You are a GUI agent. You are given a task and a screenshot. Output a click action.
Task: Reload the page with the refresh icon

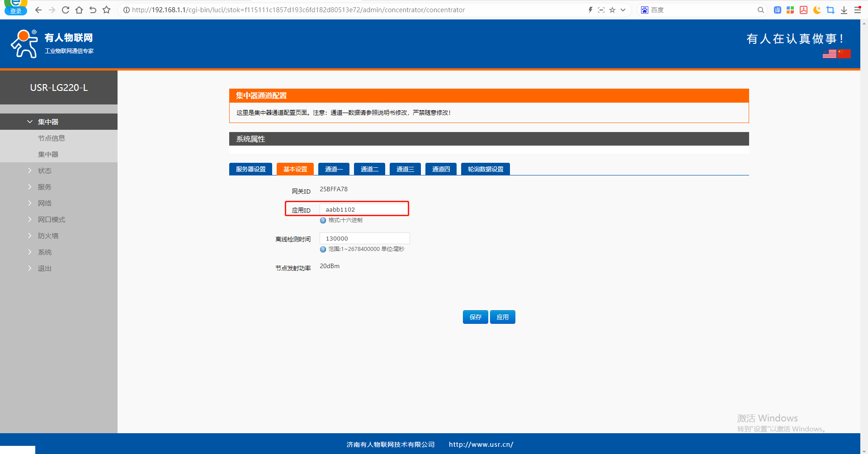click(66, 10)
